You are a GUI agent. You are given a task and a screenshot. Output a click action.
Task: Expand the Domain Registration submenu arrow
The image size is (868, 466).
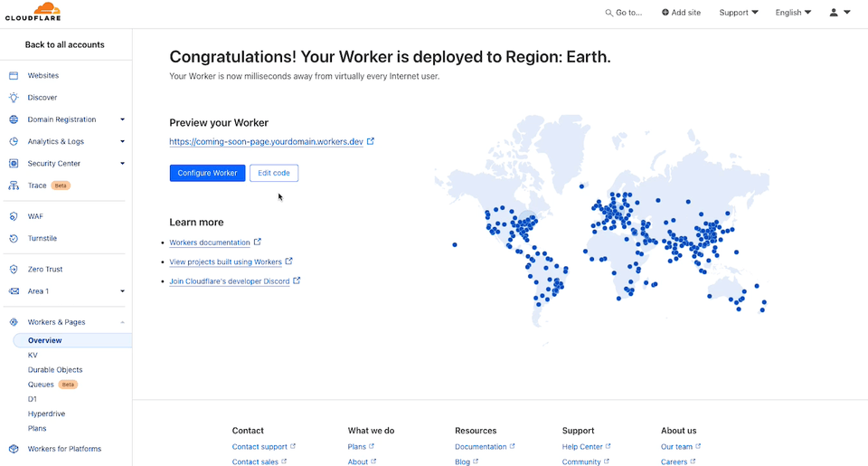coord(122,119)
